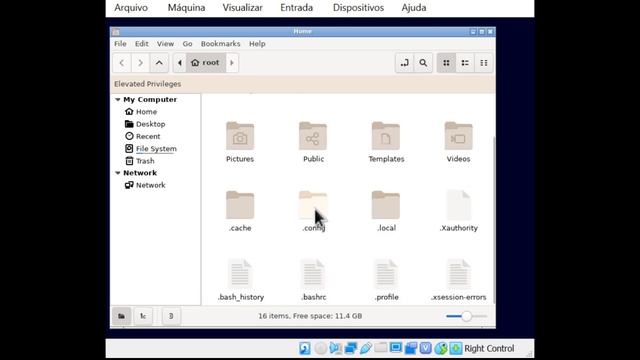The width and height of the screenshot is (640, 360).
Task: Open the VirtualBox Dispositivos menu
Action: (x=358, y=8)
